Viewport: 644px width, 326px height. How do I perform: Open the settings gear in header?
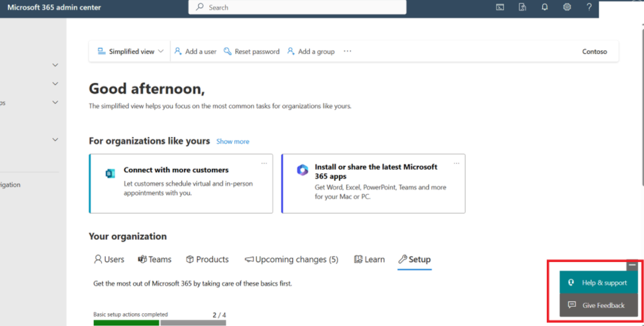[x=567, y=7]
